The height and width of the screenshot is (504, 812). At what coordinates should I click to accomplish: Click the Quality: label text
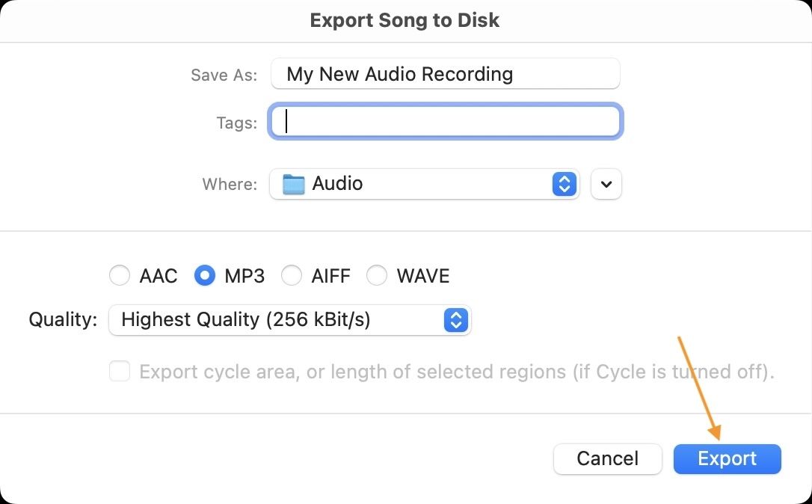click(63, 320)
